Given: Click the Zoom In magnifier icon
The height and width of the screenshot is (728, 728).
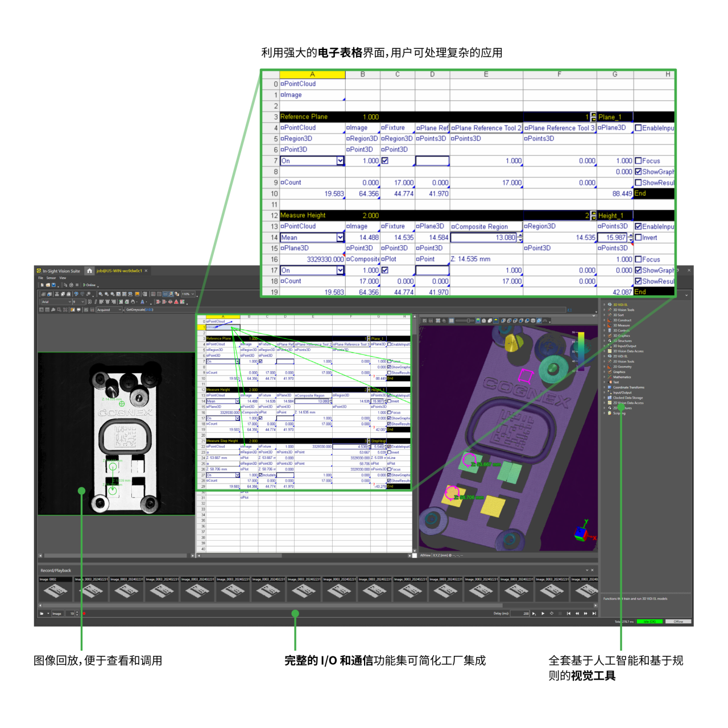Looking at the screenshot, I should tap(101, 294).
